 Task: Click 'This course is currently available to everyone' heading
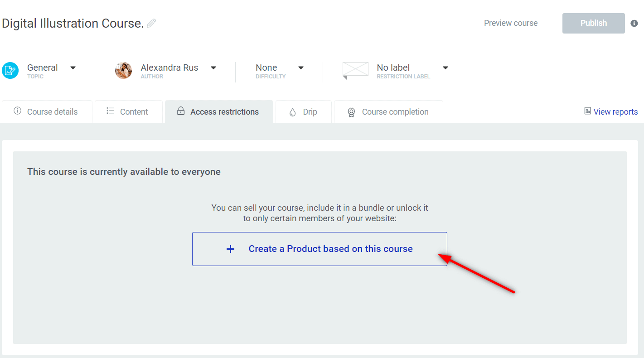click(124, 172)
